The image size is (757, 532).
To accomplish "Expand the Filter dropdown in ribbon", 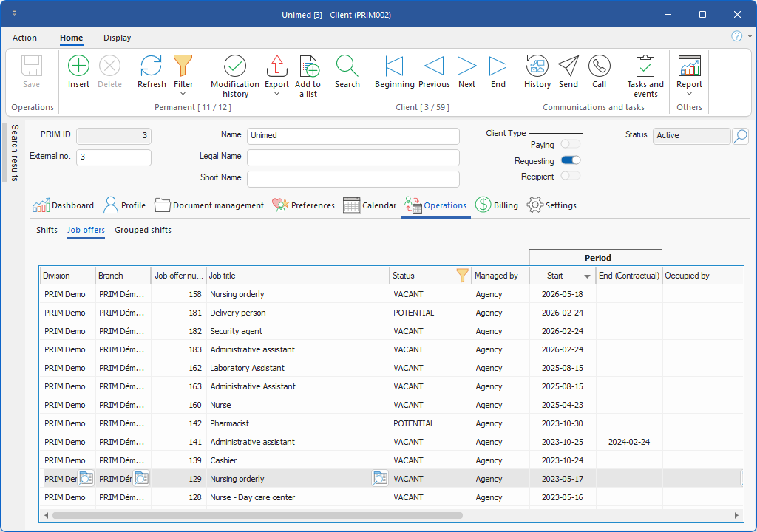I will coord(183,93).
